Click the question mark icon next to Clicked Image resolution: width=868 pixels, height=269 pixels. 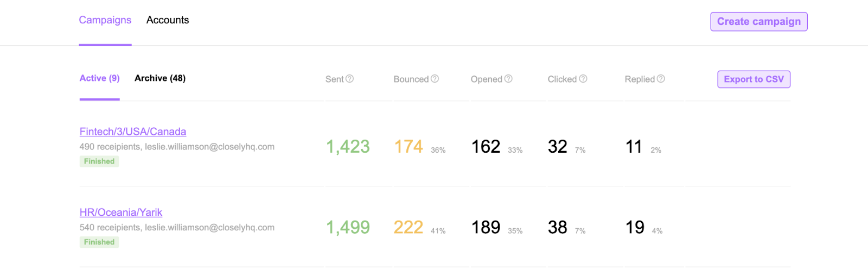583,79
